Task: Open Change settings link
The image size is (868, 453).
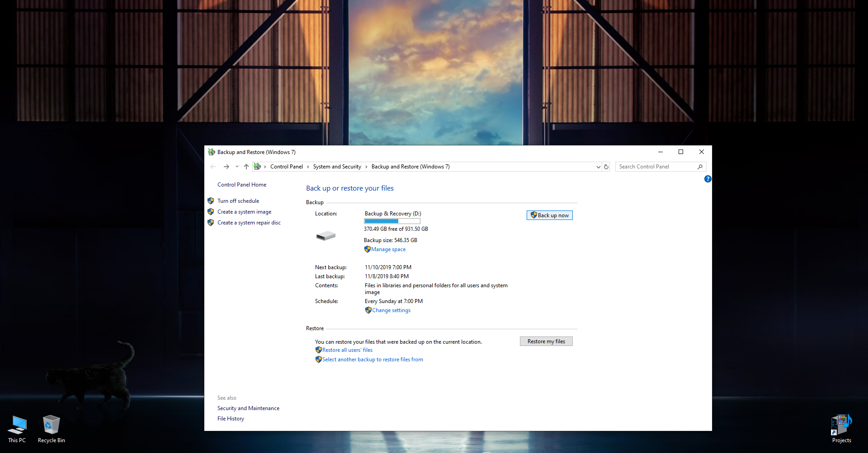Action: click(x=391, y=310)
